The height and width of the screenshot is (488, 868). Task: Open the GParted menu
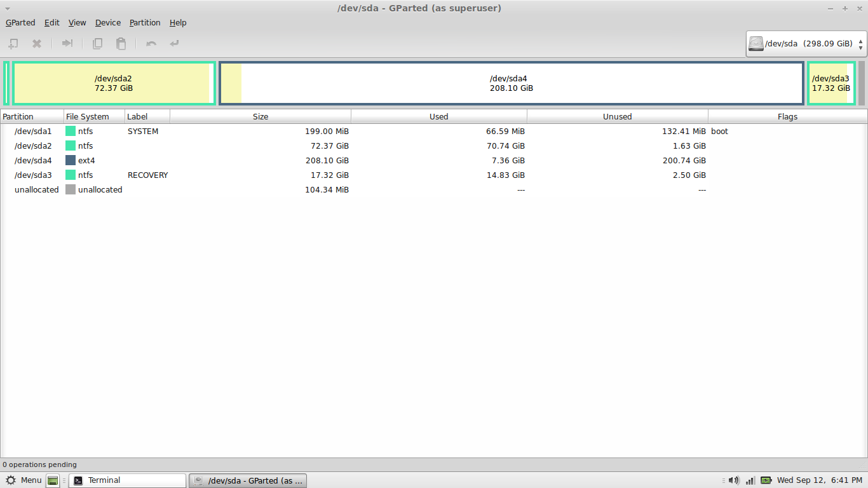(x=20, y=22)
